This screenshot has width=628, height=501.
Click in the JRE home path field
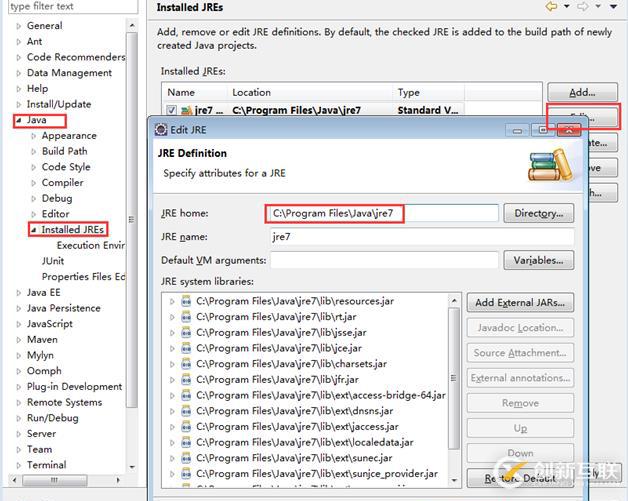click(384, 213)
